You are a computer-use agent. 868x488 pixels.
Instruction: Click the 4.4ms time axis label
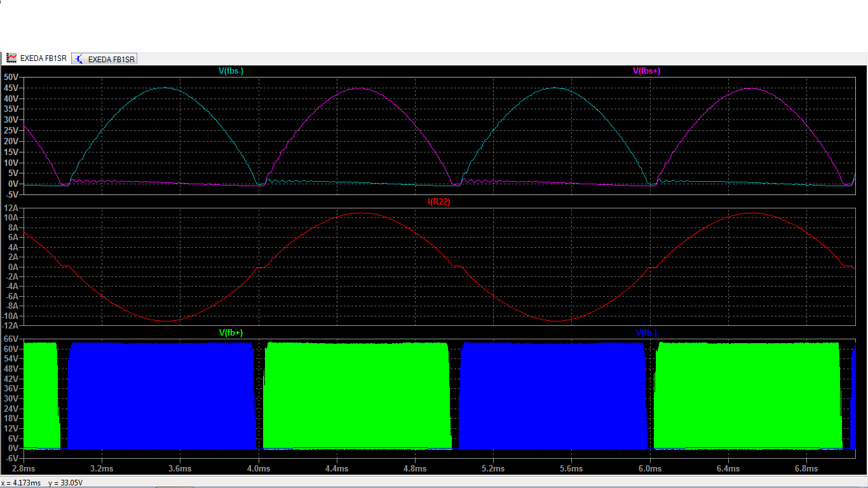pyautogui.click(x=336, y=469)
